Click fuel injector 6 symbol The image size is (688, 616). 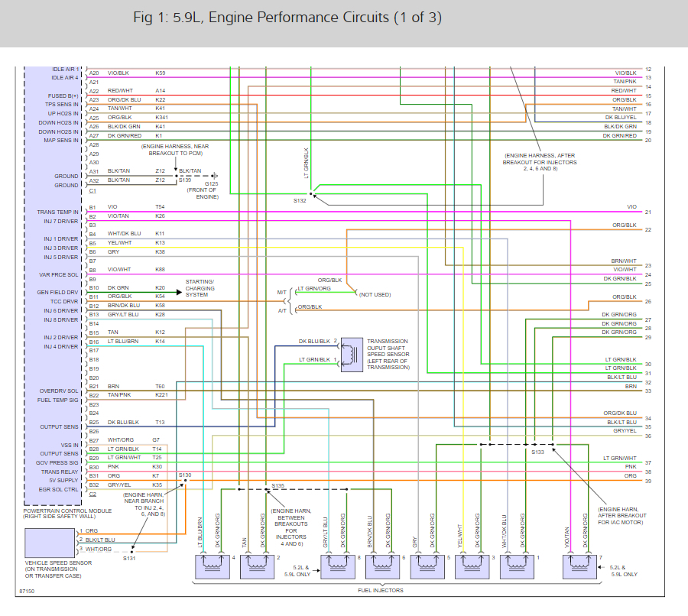(x=383, y=566)
